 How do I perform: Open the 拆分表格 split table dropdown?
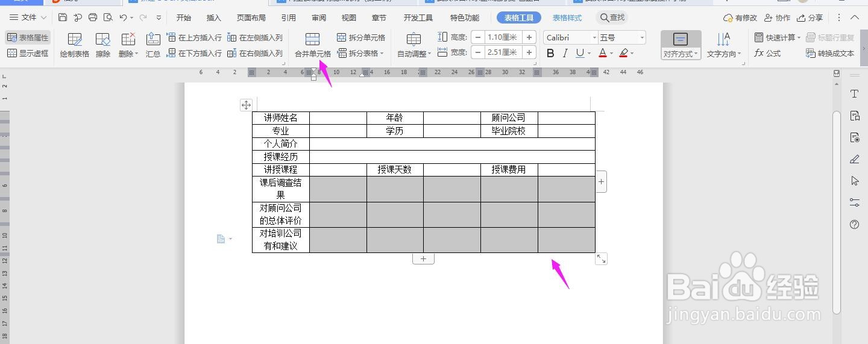[x=361, y=53]
